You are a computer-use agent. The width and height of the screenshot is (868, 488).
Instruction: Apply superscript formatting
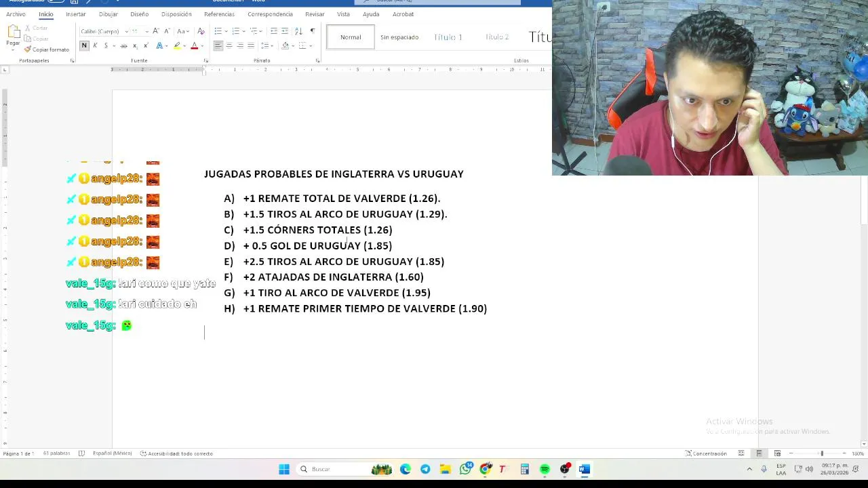pos(146,45)
